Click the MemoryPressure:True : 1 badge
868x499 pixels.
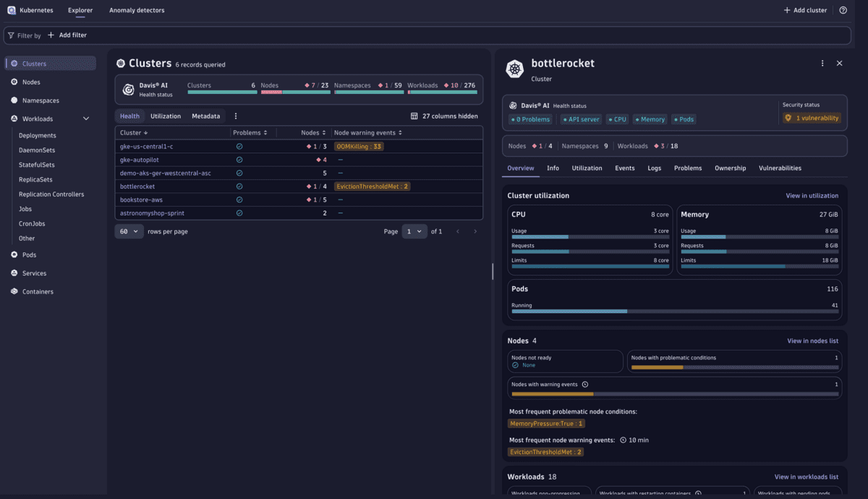pos(547,423)
